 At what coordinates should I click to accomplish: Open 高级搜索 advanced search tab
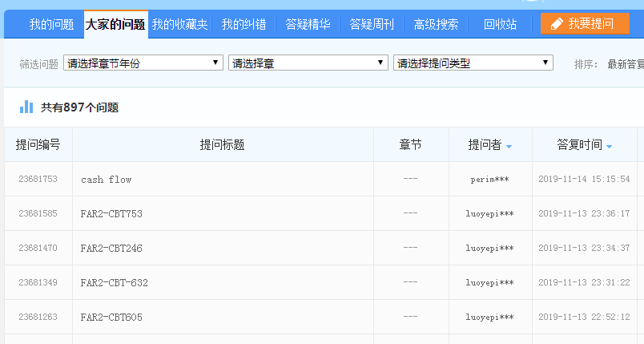click(436, 25)
